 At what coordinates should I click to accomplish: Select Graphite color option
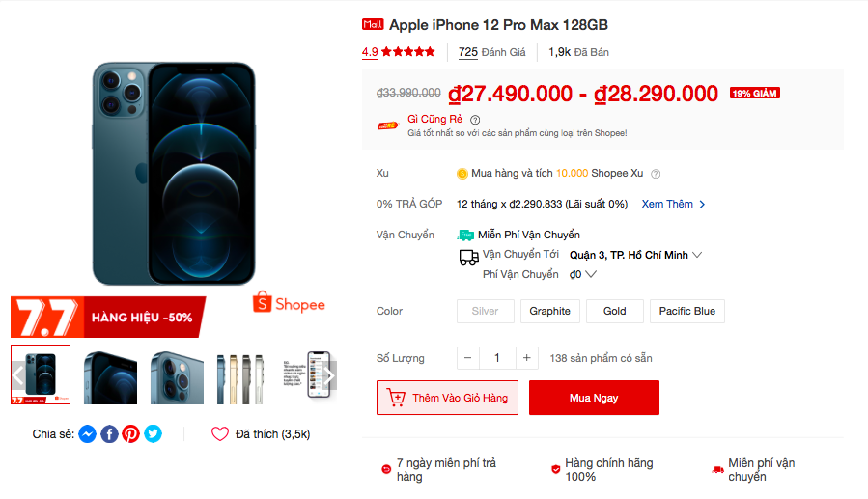(x=549, y=311)
